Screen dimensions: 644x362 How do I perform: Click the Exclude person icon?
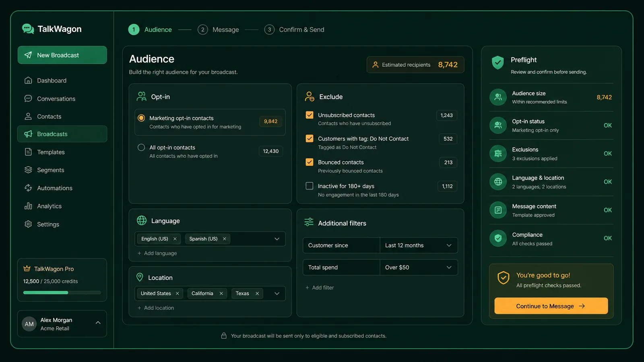point(310,96)
